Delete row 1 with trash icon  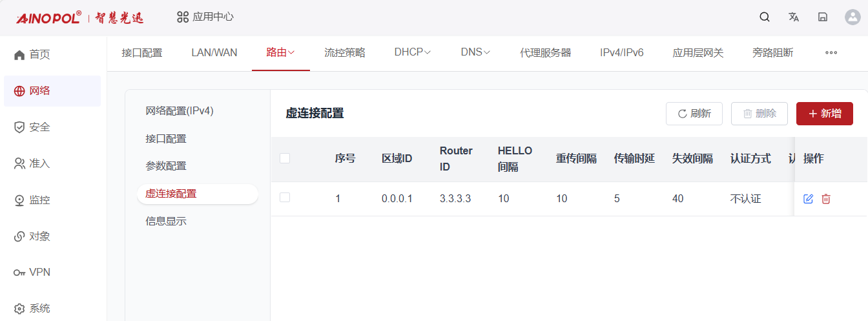(x=826, y=199)
